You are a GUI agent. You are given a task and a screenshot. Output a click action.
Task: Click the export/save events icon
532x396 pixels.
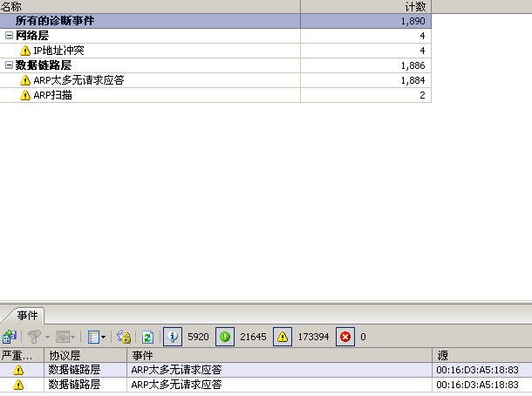[x=10, y=337]
